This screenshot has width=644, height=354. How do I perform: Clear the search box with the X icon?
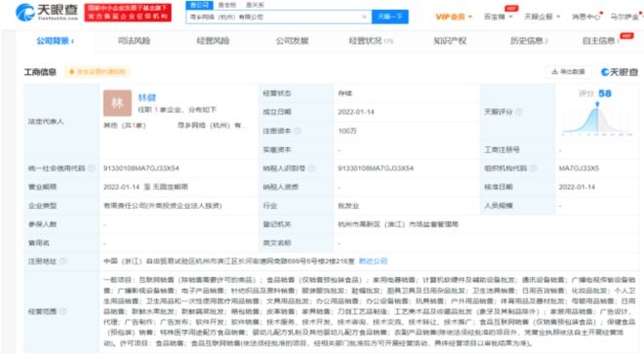[364, 17]
